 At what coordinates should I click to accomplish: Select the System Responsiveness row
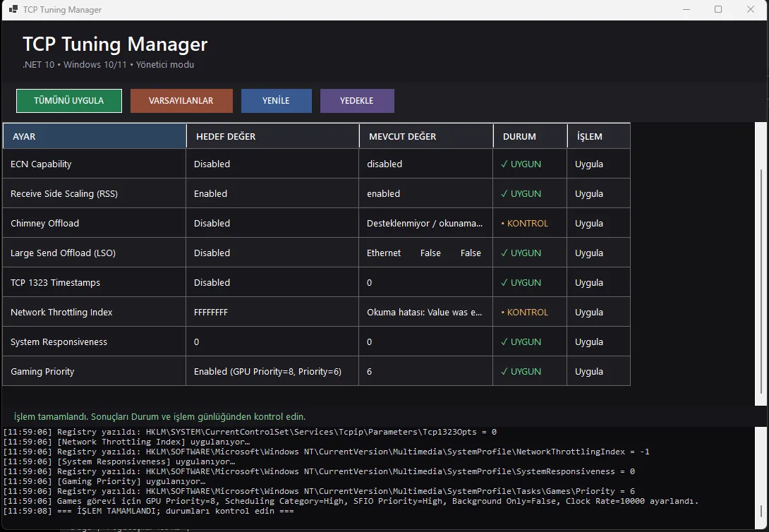point(316,341)
